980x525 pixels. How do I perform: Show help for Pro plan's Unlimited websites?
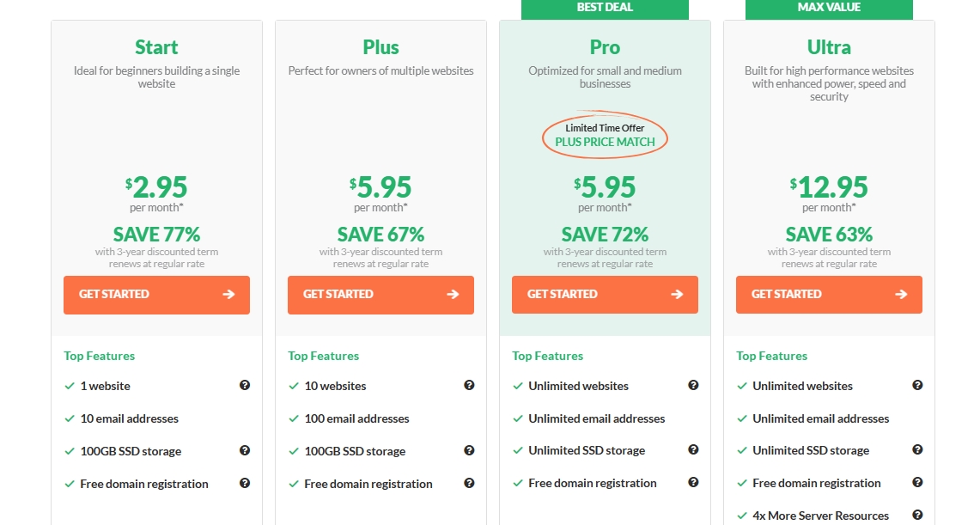click(x=693, y=386)
